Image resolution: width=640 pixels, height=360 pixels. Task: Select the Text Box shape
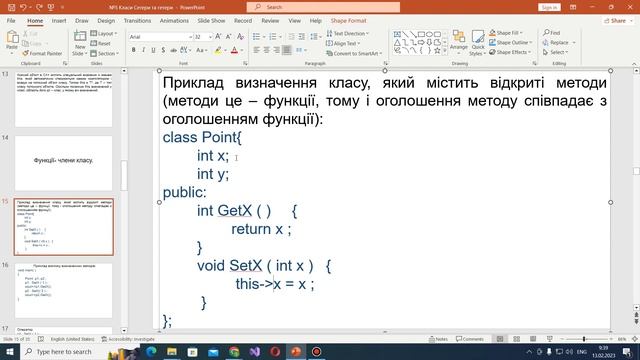click(x=397, y=34)
